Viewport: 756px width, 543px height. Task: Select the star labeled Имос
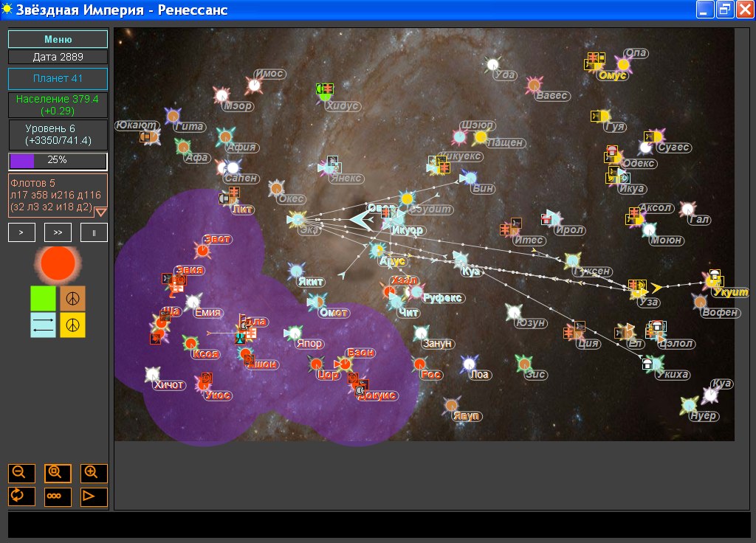tap(254, 86)
